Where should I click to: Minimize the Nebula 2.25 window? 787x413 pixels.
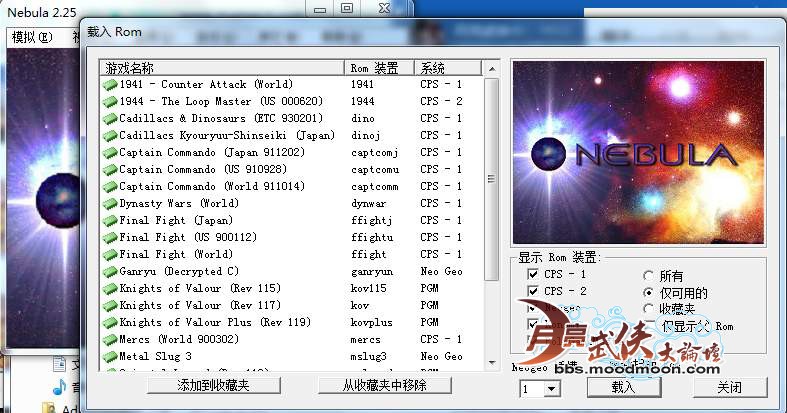pyautogui.click(x=320, y=9)
